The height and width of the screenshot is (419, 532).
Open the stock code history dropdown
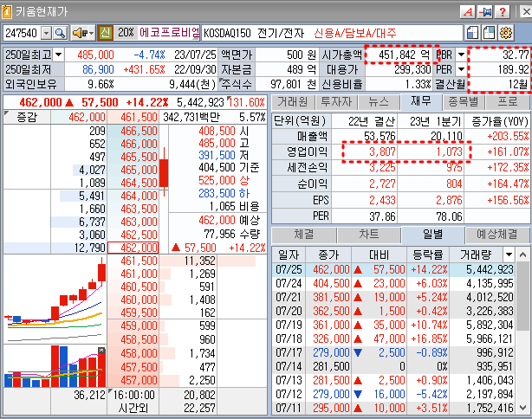[x=47, y=33]
